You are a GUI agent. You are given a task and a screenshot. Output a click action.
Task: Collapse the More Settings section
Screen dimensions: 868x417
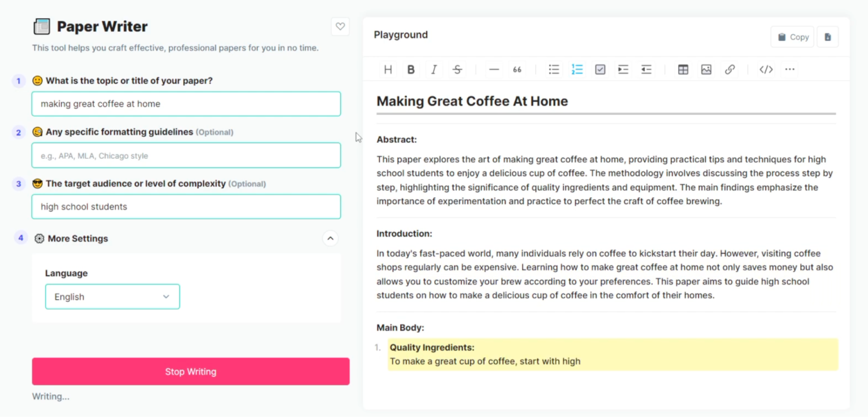coord(331,238)
